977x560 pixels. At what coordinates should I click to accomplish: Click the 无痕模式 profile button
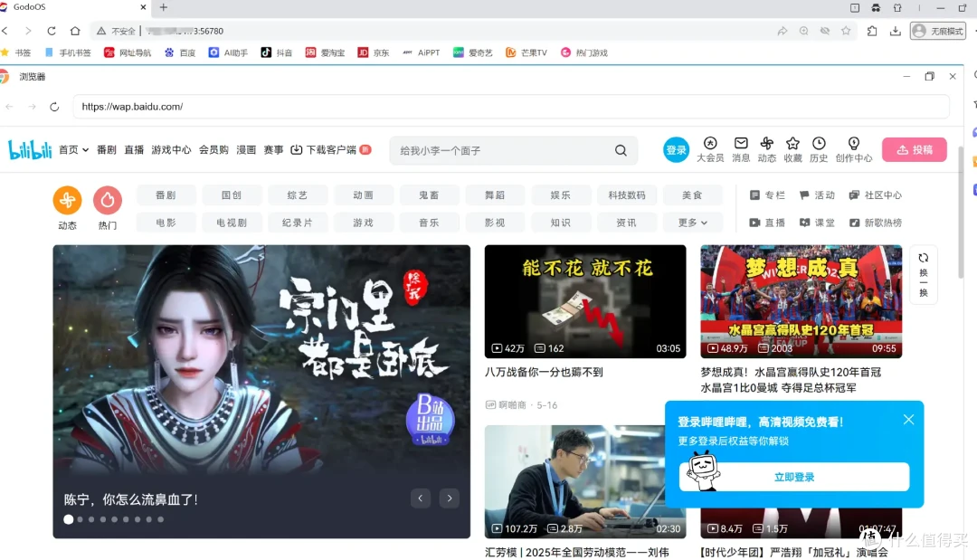pyautogui.click(x=938, y=31)
